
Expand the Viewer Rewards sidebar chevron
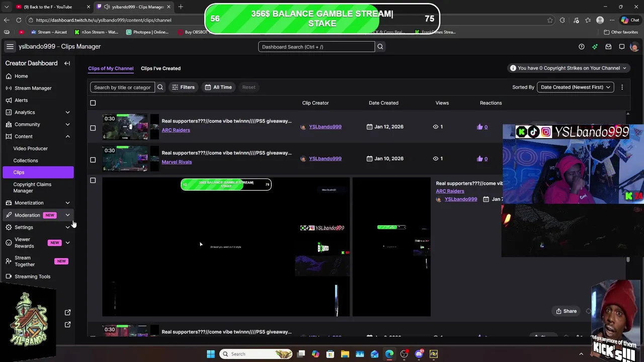point(67,243)
